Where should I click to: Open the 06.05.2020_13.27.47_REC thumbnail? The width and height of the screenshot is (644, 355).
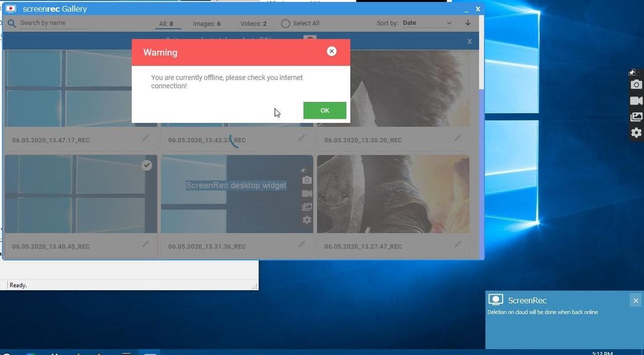[x=393, y=194]
